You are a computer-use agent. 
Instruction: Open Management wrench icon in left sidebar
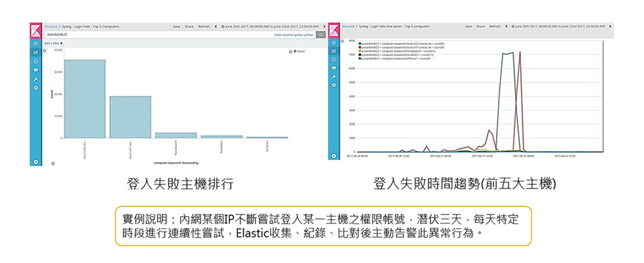[35, 78]
